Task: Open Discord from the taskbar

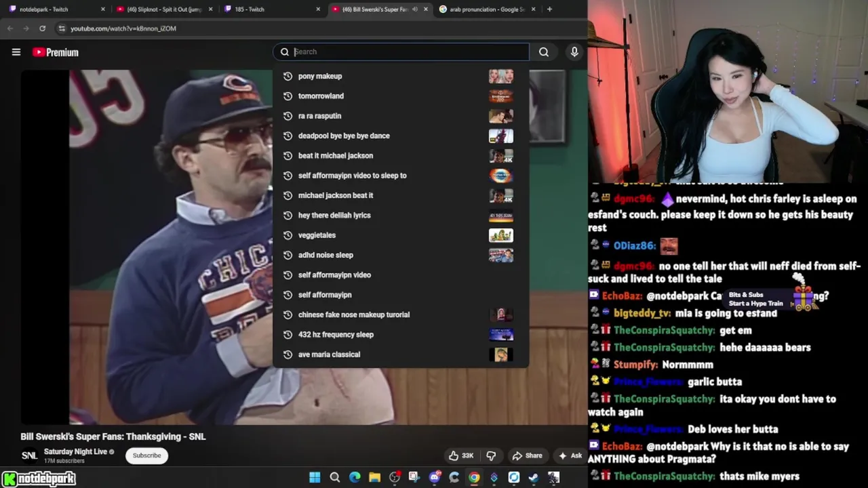Action: [434, 478]
